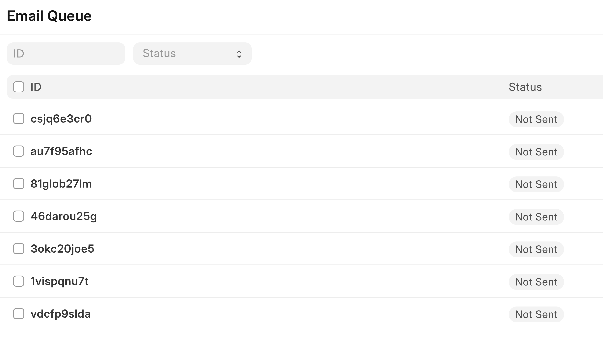The width and height of the screenshot is (603, 364).
Task: Check the csjq6e3cr0 row checkbox
Action: [19, 119]
